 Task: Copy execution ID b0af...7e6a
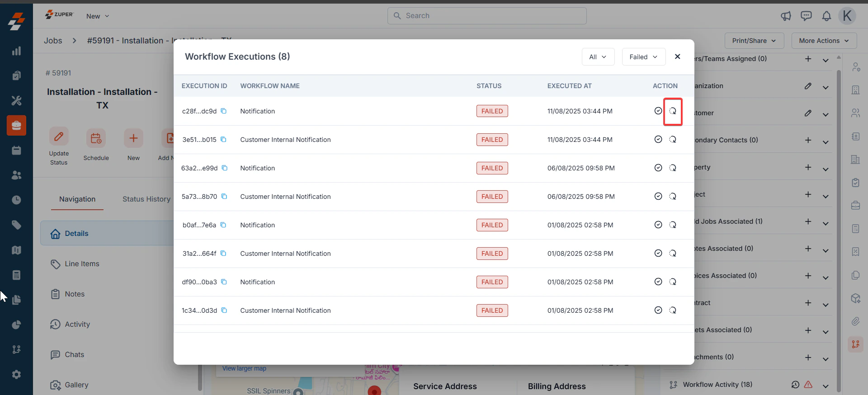point(223,225)
